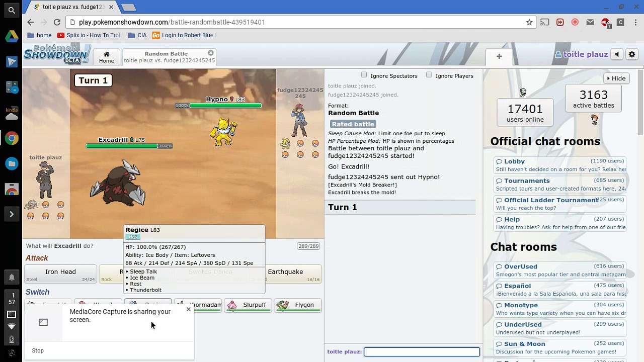This screenshot has width=644, height=362.
Task: Mute sound with the speaker icon
Action: pyautogui.click(x=617, y=54)
